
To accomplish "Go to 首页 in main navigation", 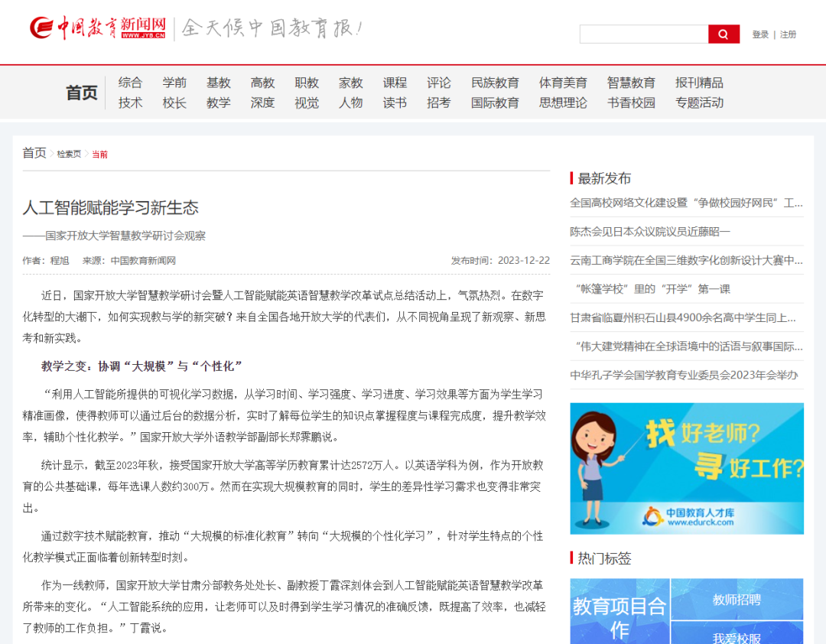I will pyautogui.click(x=82, y=93).
